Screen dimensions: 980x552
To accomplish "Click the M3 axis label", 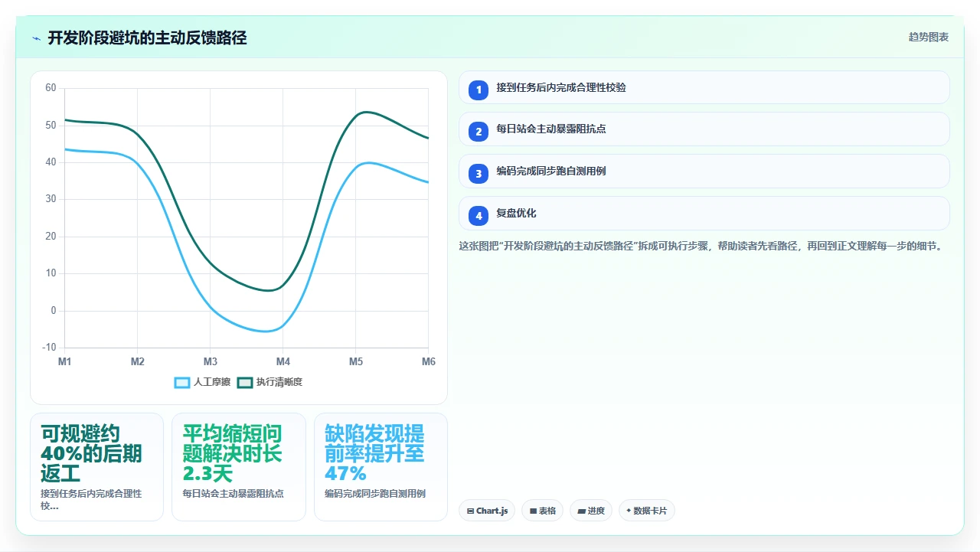I will pos(211,361).
